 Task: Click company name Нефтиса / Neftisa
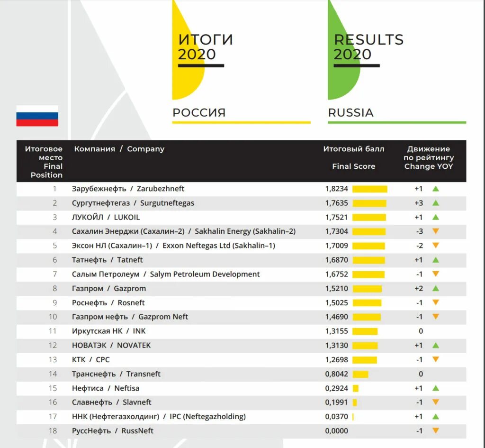(x=106, y=388)
